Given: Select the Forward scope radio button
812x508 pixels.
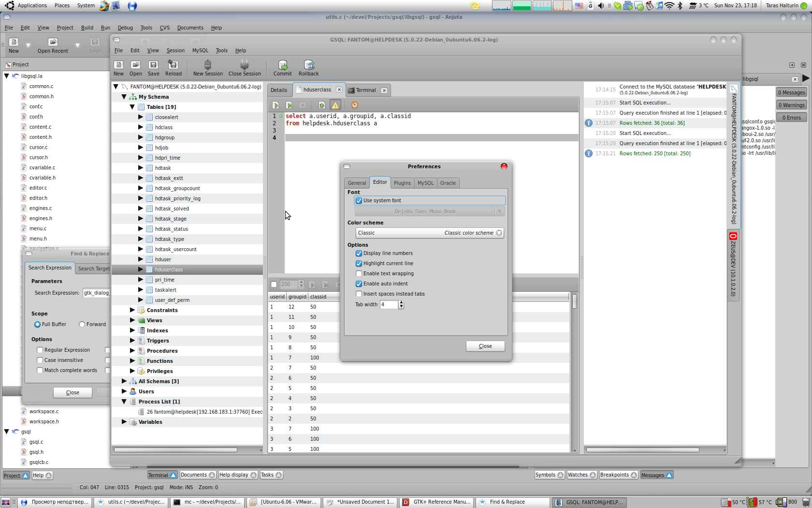Looking at the screenshot, I should [82, 324].
